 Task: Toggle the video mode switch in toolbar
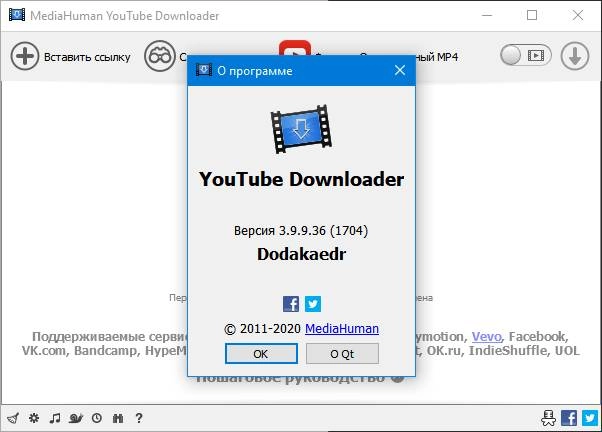pyautogui.click(x=526, y=56)
